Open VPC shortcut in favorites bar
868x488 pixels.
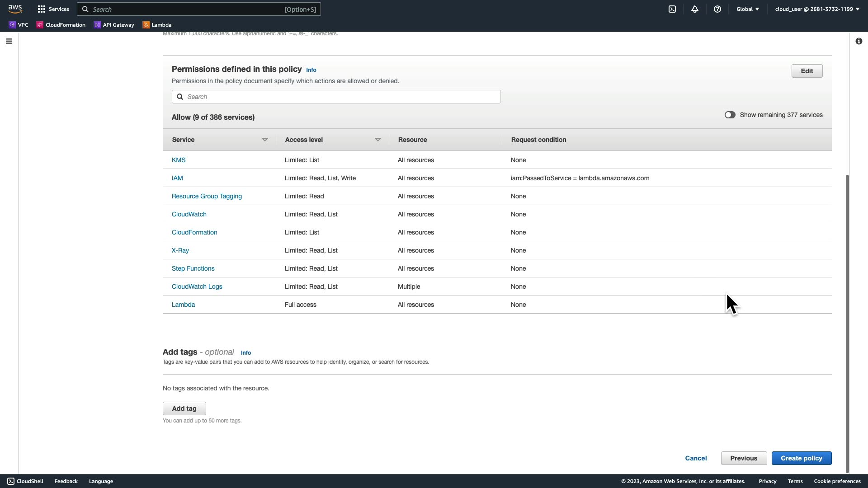(19, 25)
